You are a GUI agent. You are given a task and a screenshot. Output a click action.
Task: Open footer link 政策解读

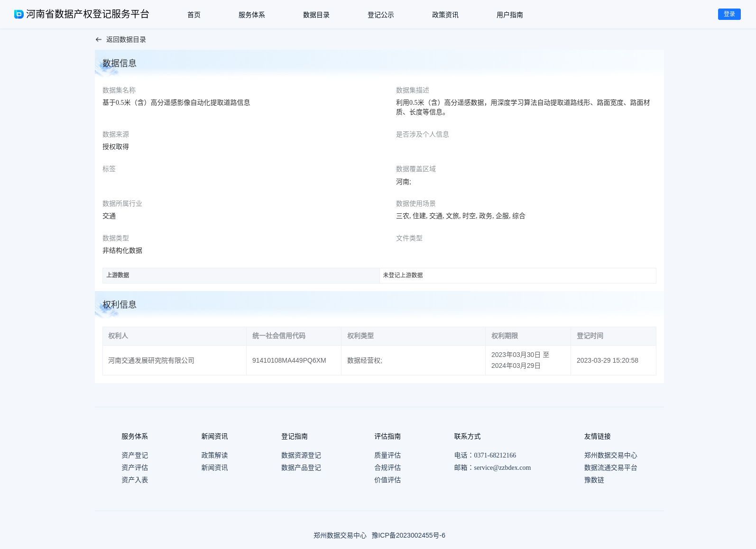[x=214, y=455]
